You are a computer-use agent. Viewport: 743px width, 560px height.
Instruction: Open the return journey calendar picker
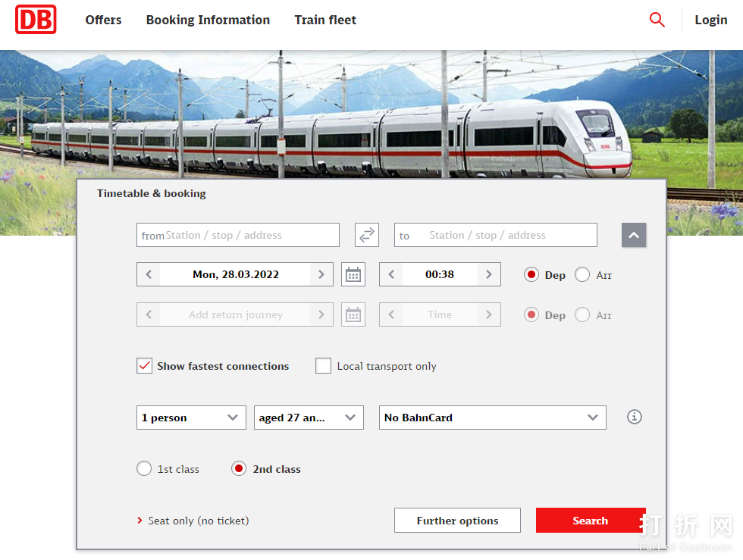point(353,314)
